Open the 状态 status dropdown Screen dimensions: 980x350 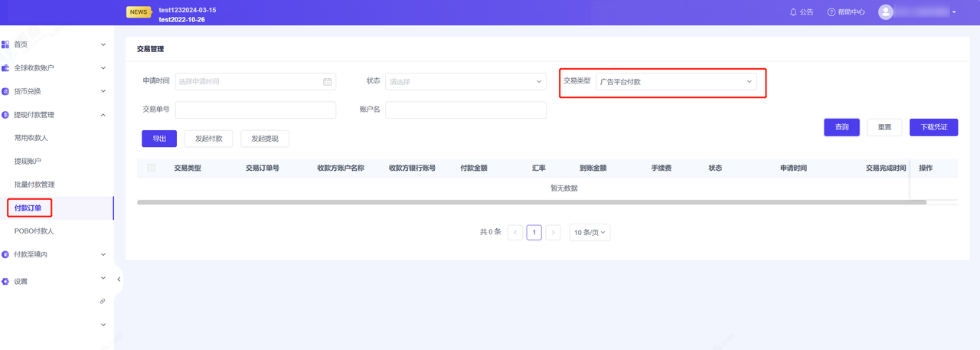pos(465,81)
